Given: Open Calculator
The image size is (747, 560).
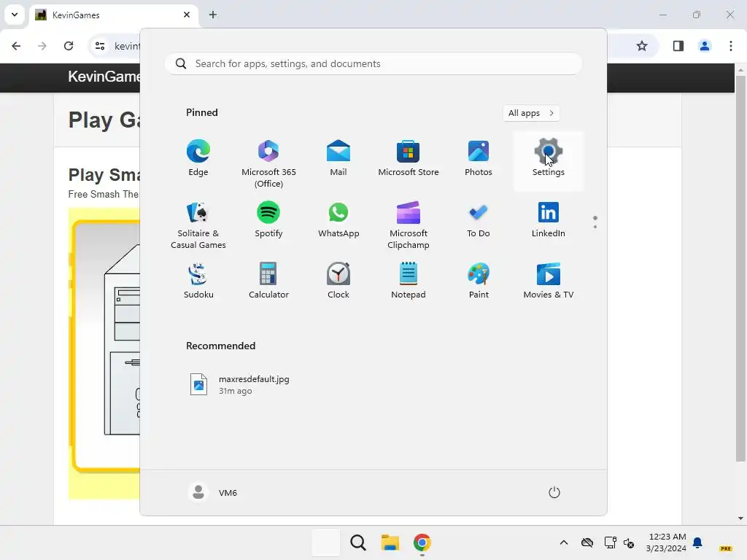Looking at the screenshot, I should point(268,281).
